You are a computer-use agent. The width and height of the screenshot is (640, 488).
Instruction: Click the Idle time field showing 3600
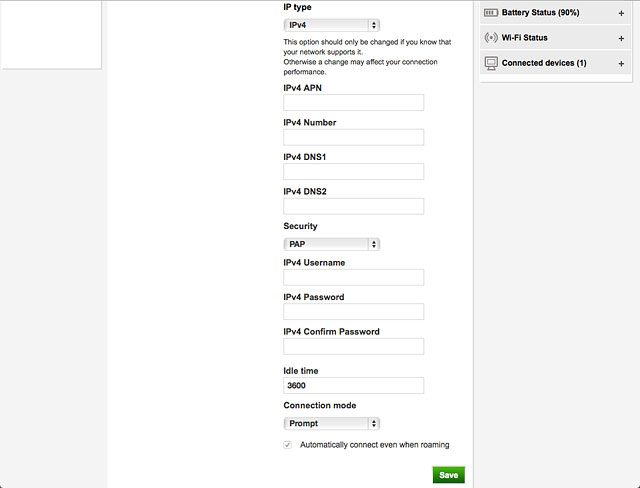click(353, 385)
